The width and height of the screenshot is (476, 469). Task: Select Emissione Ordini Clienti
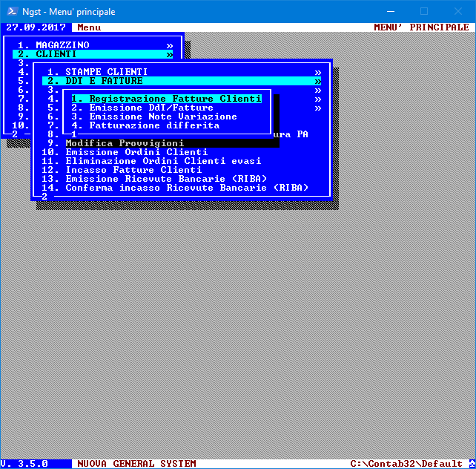point(136,152)
